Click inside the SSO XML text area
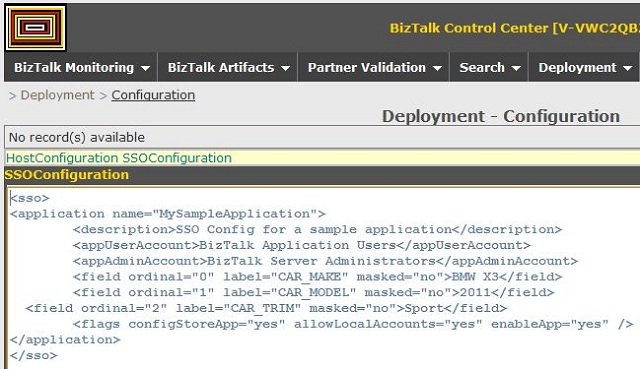The height and width of the screenshot is (369, 640). pos(324,278)
